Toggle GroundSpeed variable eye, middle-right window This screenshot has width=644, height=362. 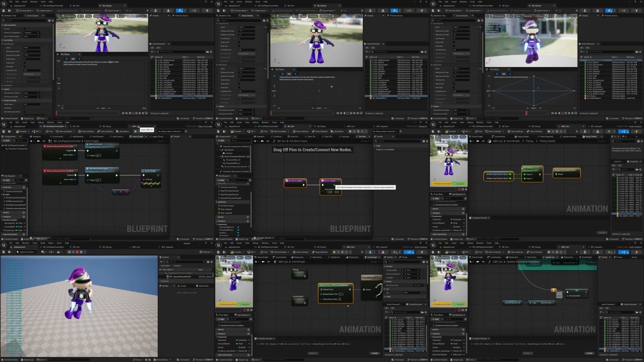click(x=464, y=223)
